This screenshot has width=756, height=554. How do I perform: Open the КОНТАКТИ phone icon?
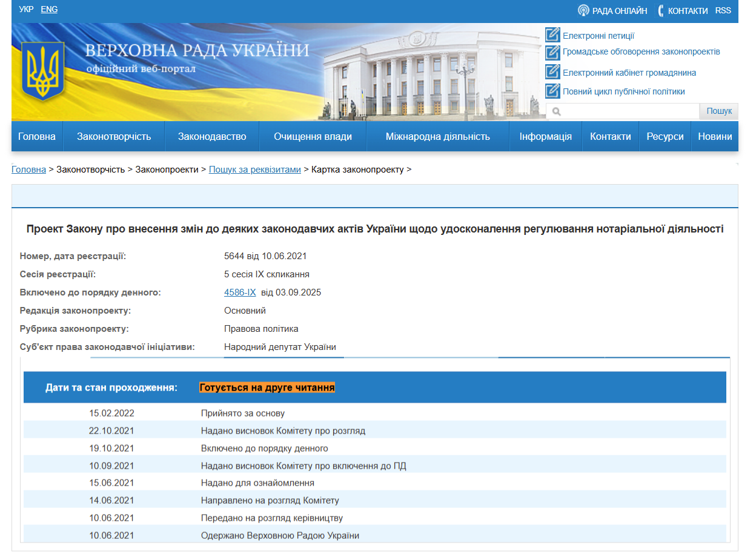coord(660,10)
